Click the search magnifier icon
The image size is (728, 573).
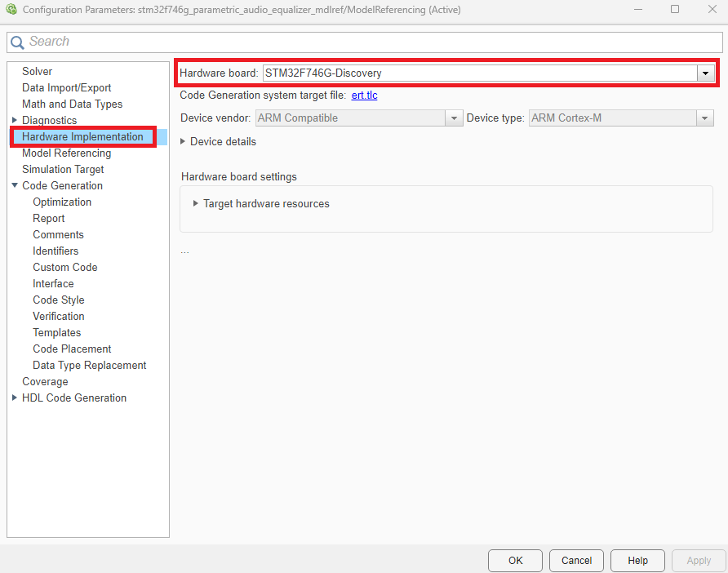[17, 41]
